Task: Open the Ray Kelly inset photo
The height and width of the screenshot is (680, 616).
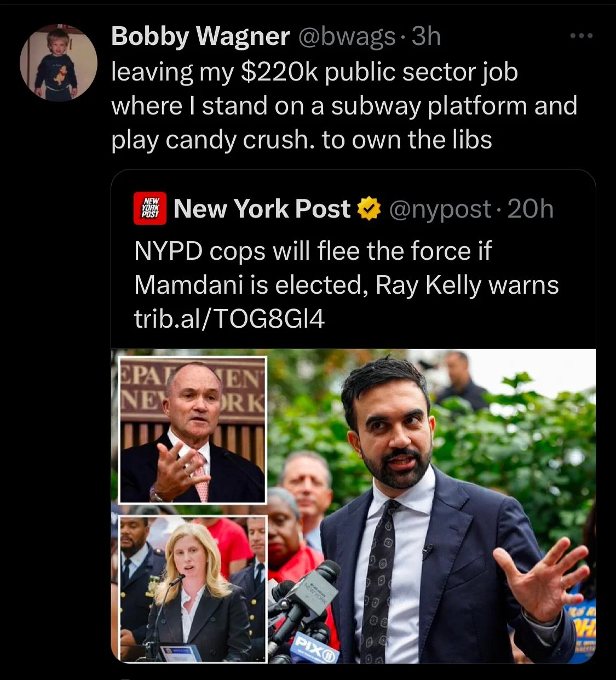Action: [192, 430]
